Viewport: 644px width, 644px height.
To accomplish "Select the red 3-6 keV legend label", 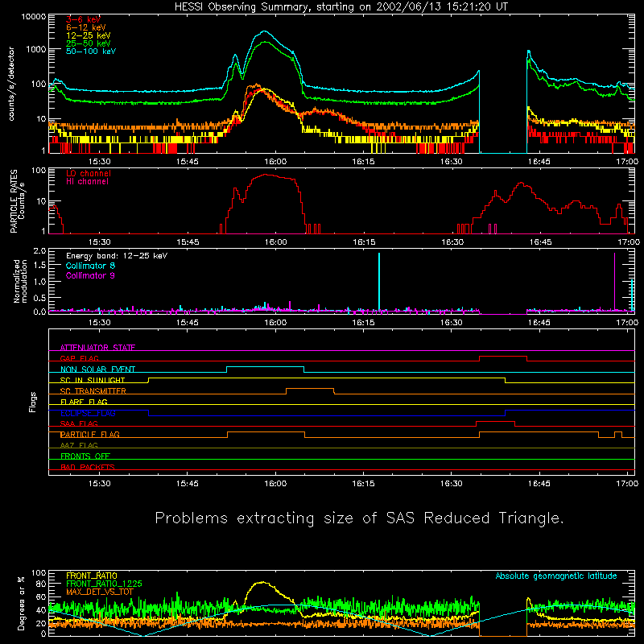I will pyautogui.click(x=83, y=19).
